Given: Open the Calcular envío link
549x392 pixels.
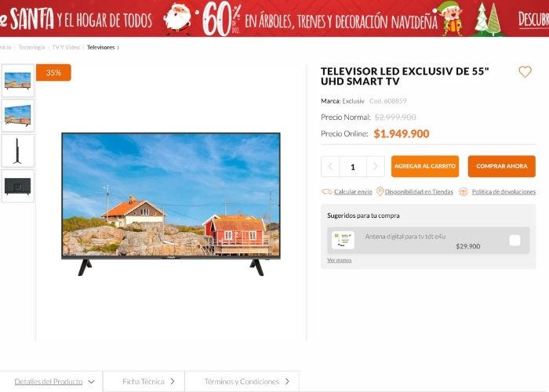Looking at the screenshot, I should [x=353, y=192].
